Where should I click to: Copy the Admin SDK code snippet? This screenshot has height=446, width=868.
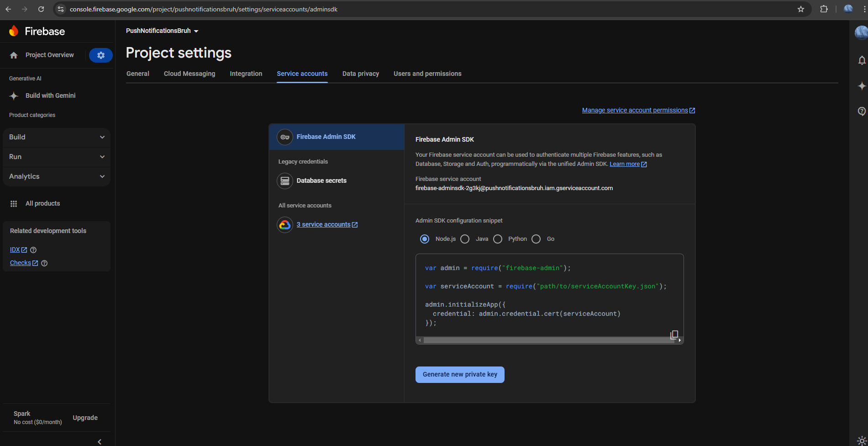click(x=674, y=334)
